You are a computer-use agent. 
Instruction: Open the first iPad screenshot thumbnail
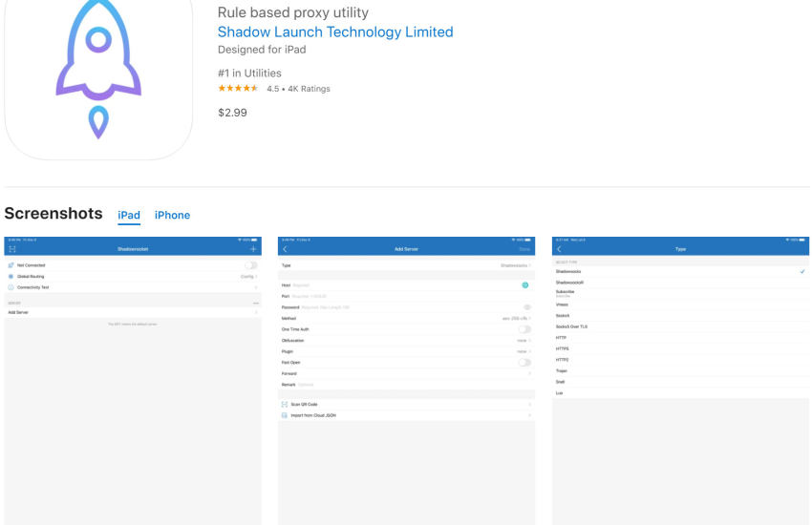click(133, 381)
